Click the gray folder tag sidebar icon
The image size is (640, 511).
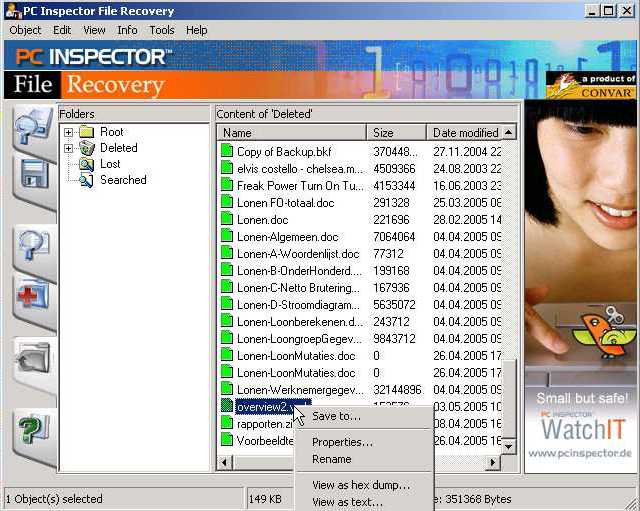(x=33, y=359)
